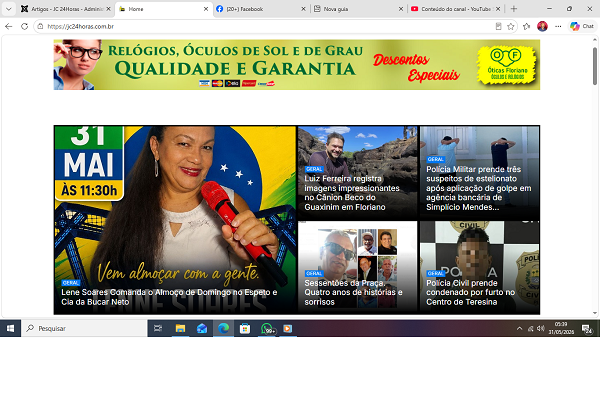Open the Mail app from taskbar
Screen dimensions: 600x395
coord(202,328)
